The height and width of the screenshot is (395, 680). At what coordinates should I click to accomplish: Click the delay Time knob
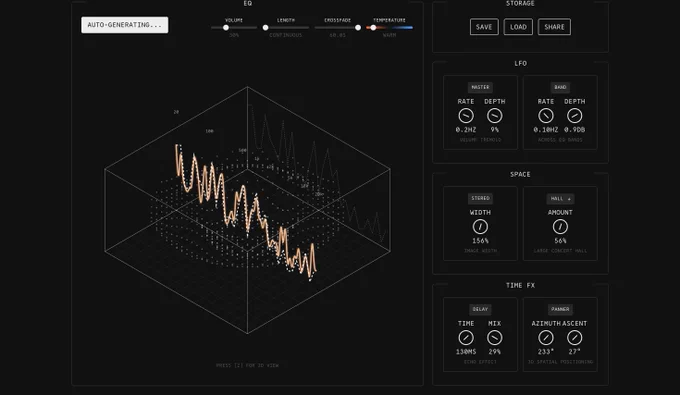pyautogui.click(x=466, y=338)
